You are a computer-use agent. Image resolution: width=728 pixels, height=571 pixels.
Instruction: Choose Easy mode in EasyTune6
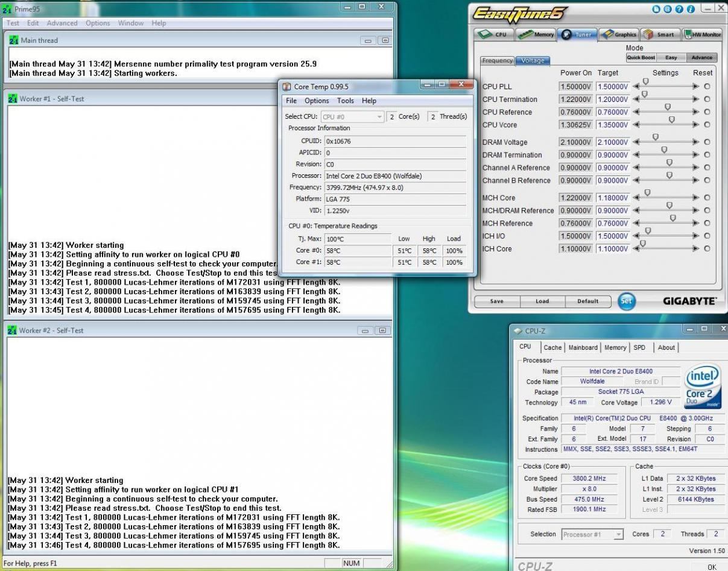pyautogui.click(x=671, y=58)
